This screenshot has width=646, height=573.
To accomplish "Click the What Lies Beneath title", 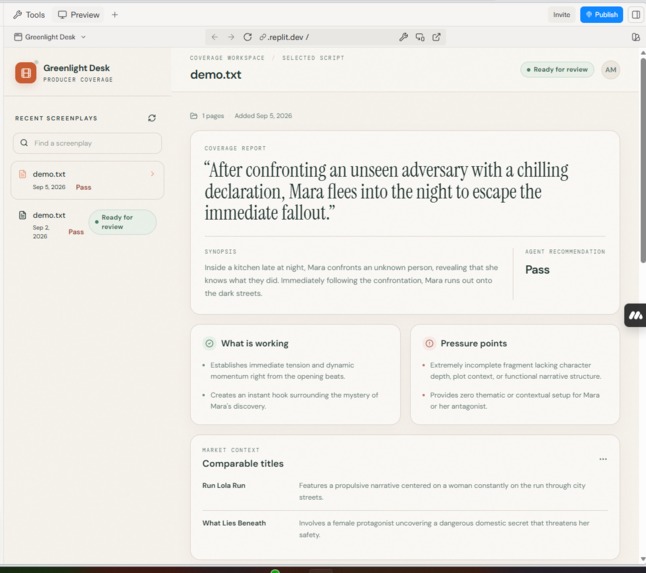I will pos(234,523).
